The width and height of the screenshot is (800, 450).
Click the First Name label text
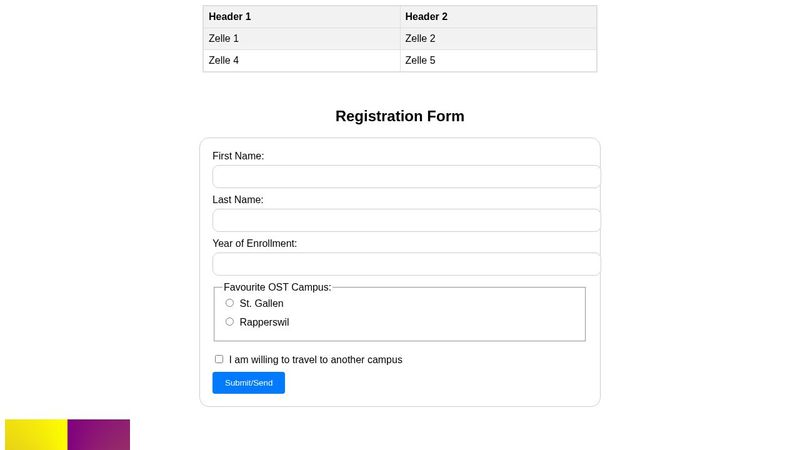click(238, 156)
